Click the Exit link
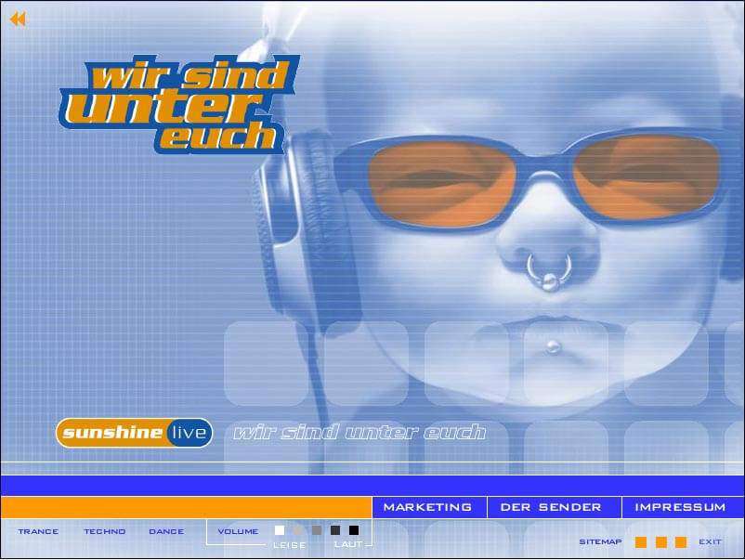Screen dimensions: 745x560 pos(710,542)
